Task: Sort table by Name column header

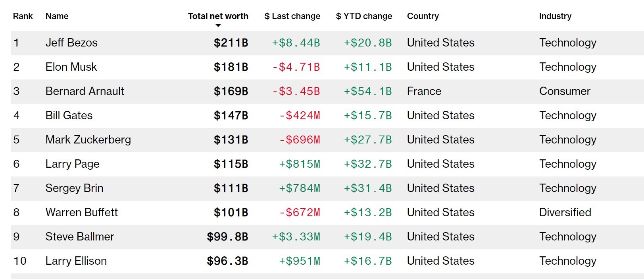Action: [57, 16]
